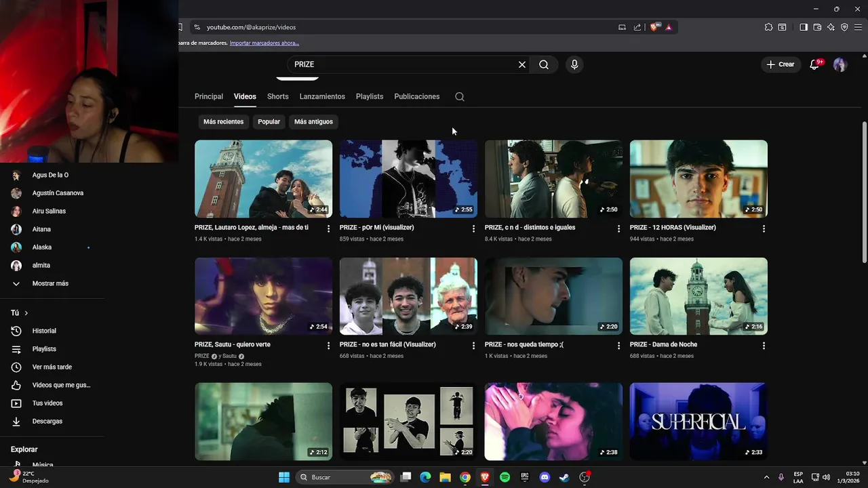Image resolution: width=868 pixels, height=488 pixels.
Task: Open options menu for 'quiero verte' video
Action: 329,346
